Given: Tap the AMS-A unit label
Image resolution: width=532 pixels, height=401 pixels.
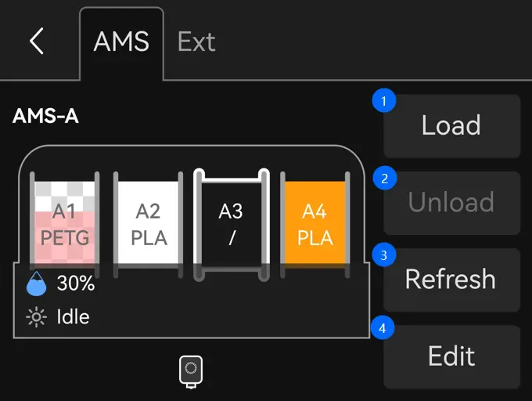Looking at the screenshot, I should click(45, 116).
